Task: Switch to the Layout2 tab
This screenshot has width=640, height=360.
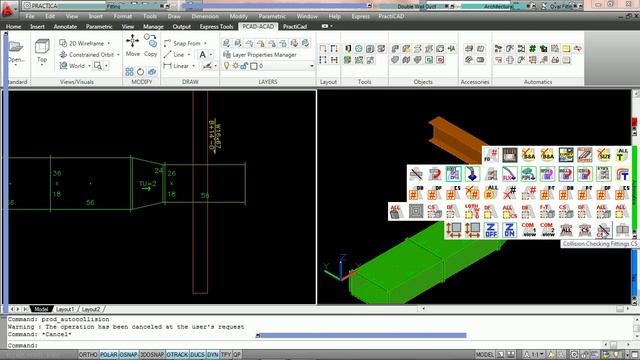Action: pyautogui.click(x=91, y=309)
